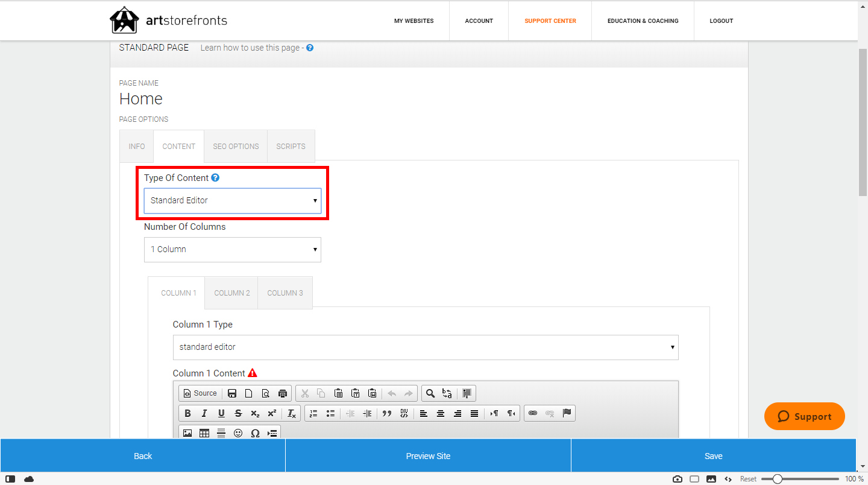
Task: Switch to the COLUMN 2 tab
Action: pos(231,293)
